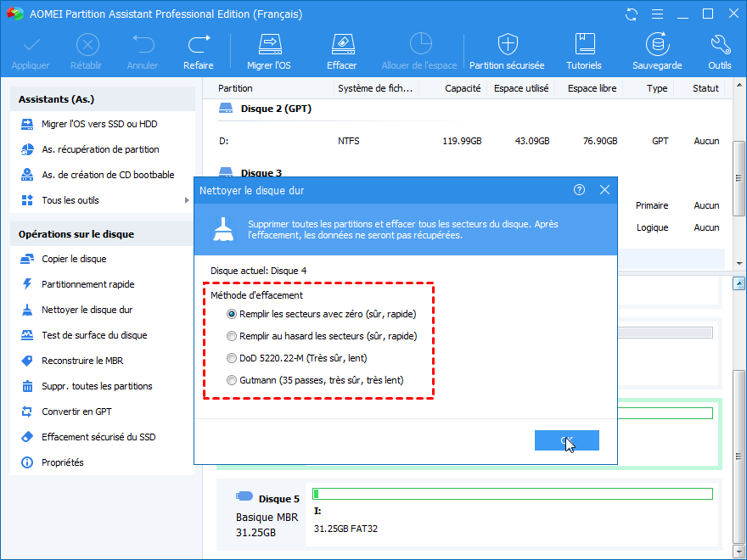Open Partition sécurisée shield tool
The image size is (747, 560).
tap(507, 52)
